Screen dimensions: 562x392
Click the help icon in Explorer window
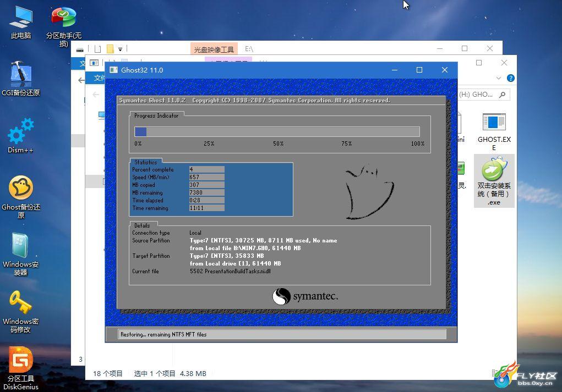[x=510, y=78]
